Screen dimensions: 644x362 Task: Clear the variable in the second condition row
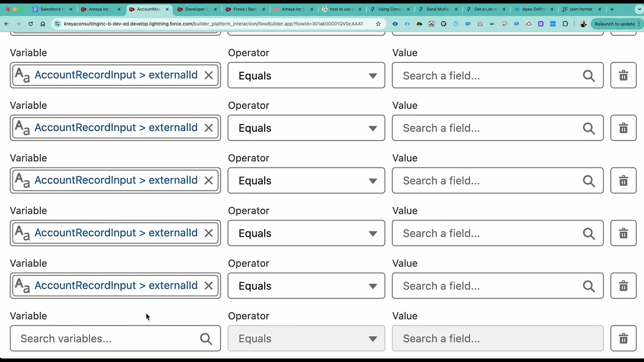click(208, 128)
